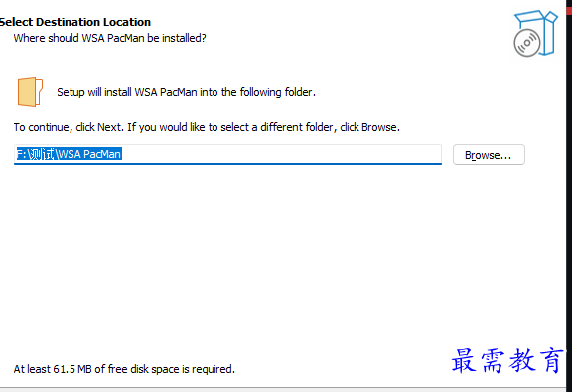This screenshot has height=392, width=572.
Task: Click the 61.5 MB value at the bottom
Action: [x=72, y=369]
